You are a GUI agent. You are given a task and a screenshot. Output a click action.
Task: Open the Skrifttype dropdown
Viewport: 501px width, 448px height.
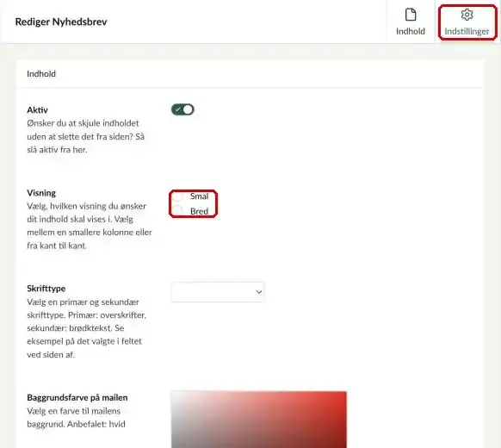[x=217, y=292]
